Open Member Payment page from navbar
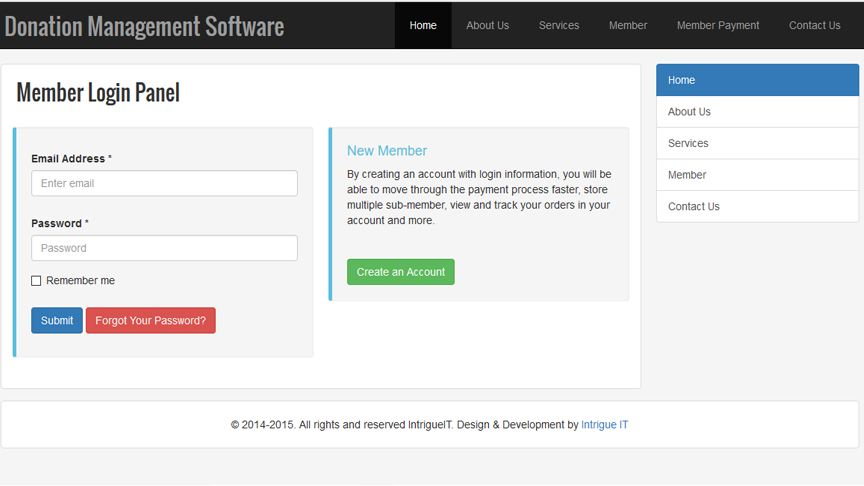The image size is (864, 486). coord(717,25)
